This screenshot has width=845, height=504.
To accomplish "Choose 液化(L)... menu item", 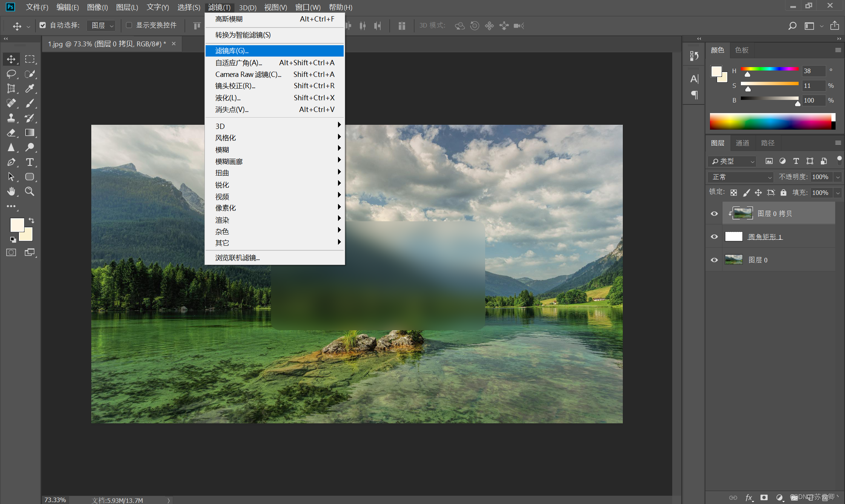I will click(275, 98).
